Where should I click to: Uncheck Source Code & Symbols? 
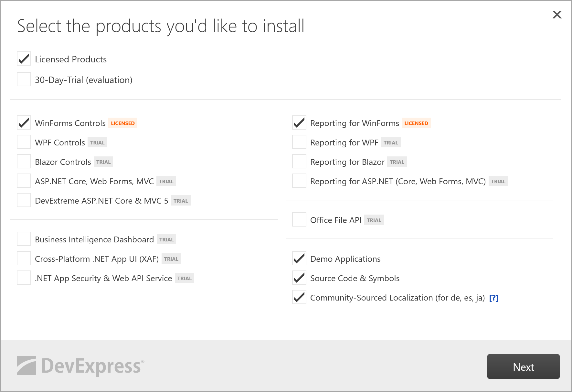pyautogui.click(x=299, y=278)
